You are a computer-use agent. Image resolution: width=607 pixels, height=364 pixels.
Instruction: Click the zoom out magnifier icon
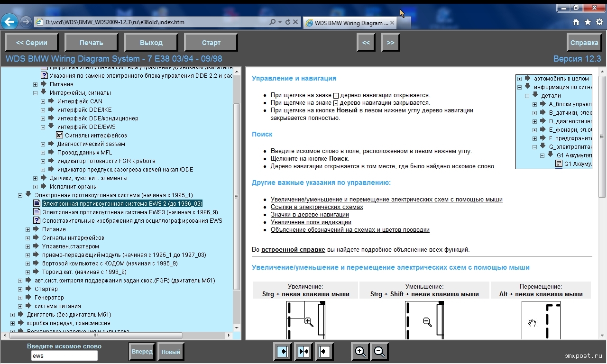coord(379,352)
